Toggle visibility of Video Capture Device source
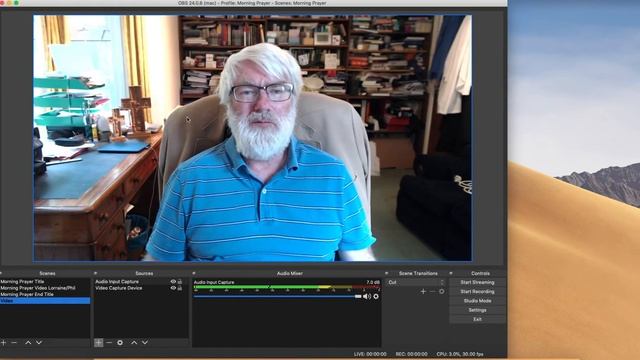This screenshot has width=640, height=360. coord(173,288)
